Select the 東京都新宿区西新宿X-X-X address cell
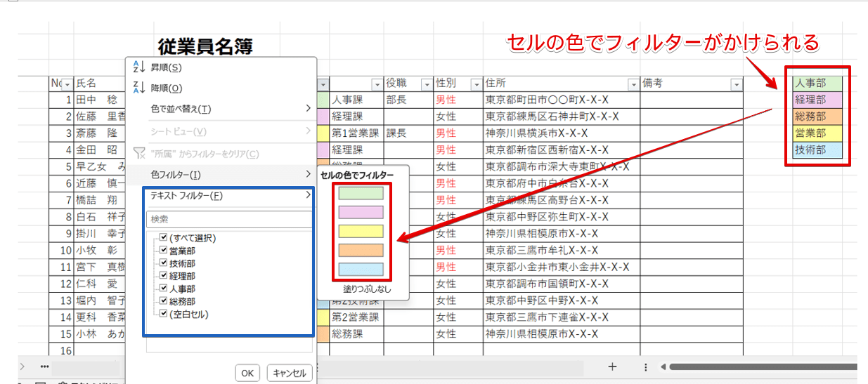Image resolution: width=868 pixels, height=384 pixels. (x=562, y=150)
